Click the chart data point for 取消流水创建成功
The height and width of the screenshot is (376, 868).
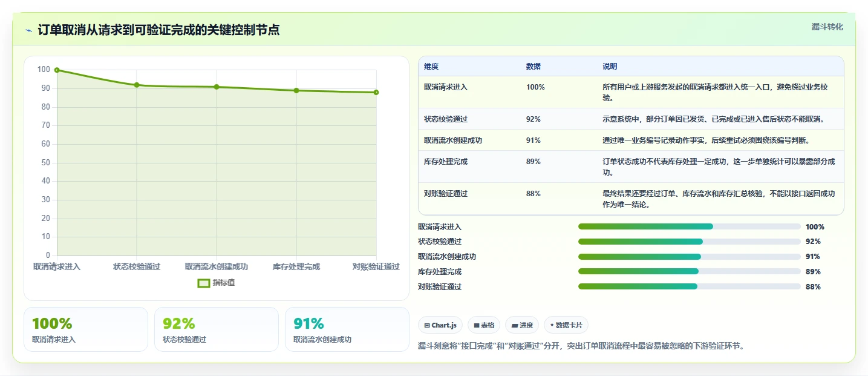click(217, 87)
